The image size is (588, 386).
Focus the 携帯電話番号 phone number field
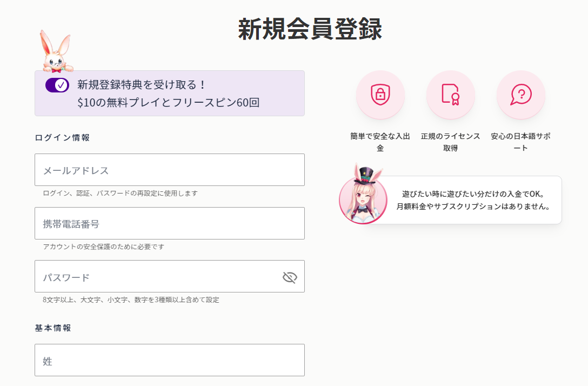[170, 223]
